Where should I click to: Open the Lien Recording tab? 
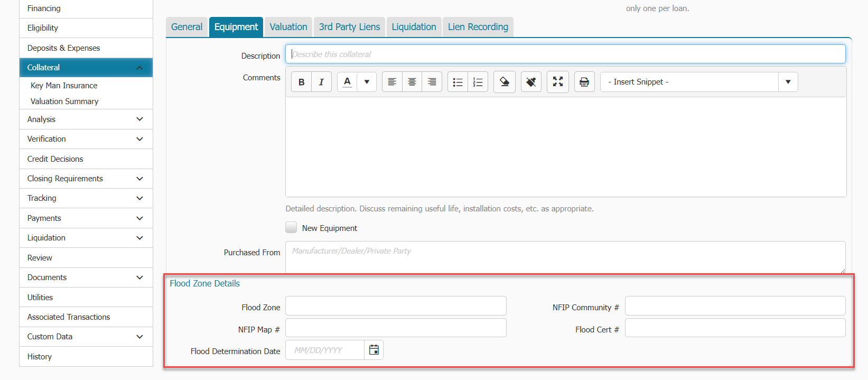478,27
